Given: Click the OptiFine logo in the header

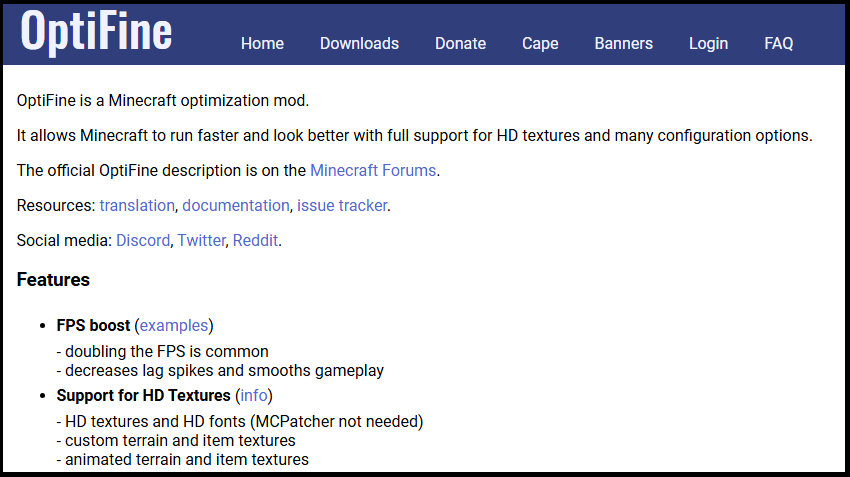Looking at the screenshot, I should click(96, 32).
